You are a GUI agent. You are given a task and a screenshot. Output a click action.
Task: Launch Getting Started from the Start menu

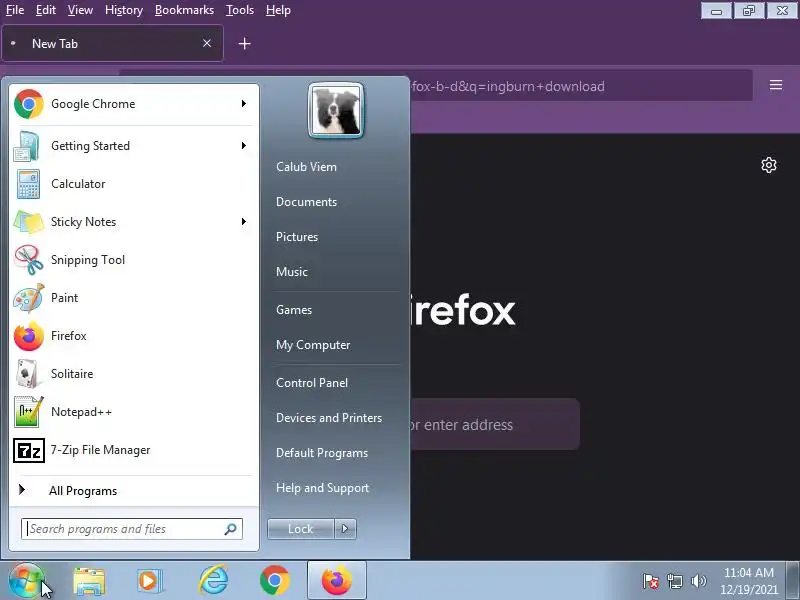133,146
